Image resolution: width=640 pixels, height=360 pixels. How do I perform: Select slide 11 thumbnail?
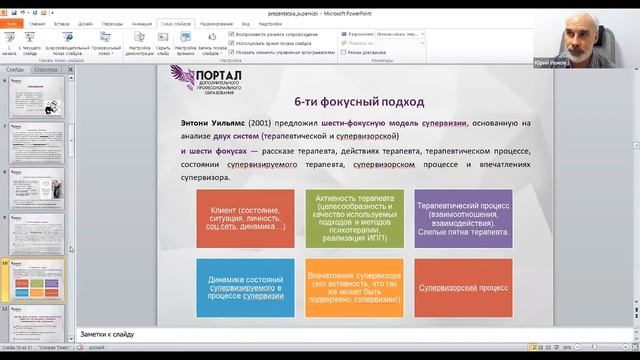coord(37,323)
